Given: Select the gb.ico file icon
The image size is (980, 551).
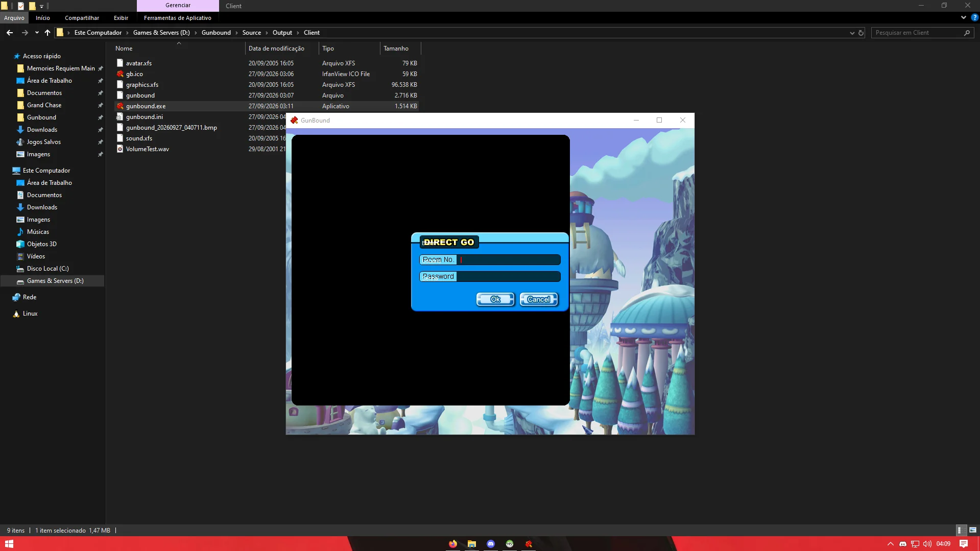Looking at the screenshot, I should (120, 74).
